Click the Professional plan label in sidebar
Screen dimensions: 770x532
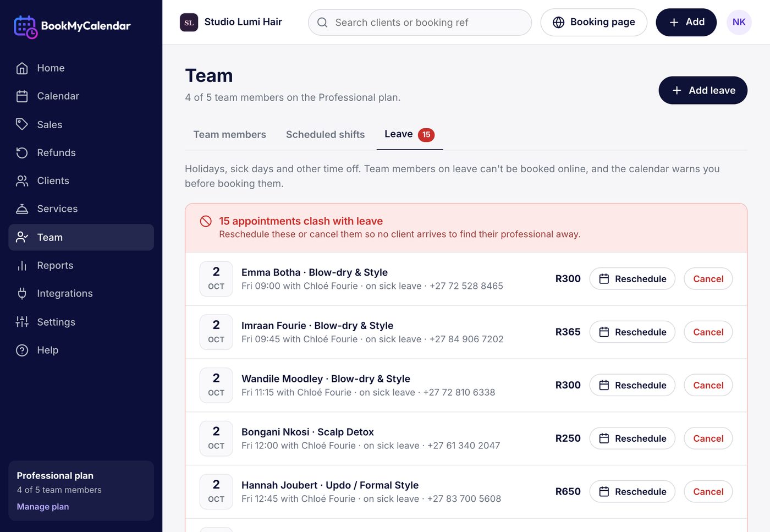click(55, 476)
